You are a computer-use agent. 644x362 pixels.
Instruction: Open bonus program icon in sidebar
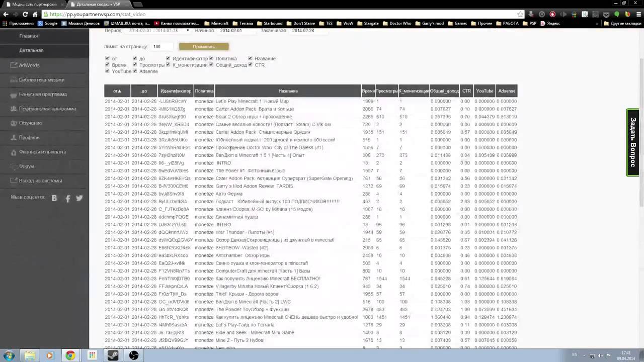point(14,95)
